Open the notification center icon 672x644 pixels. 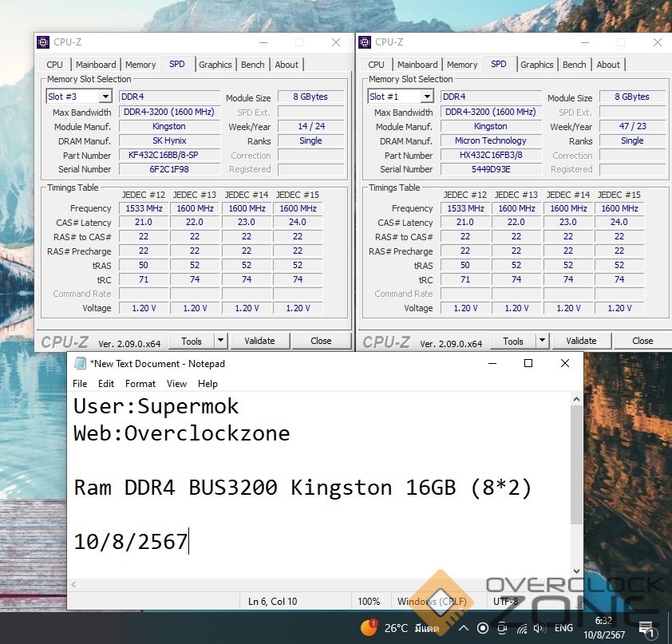[646, 629]
